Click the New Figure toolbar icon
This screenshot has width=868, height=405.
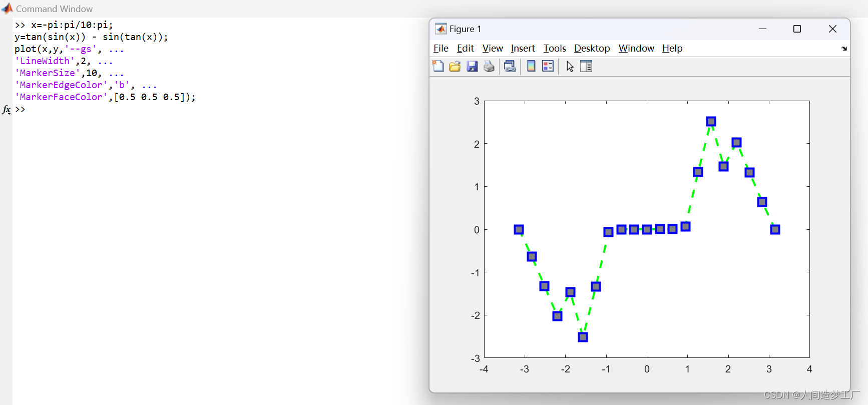(x=438, y=66)
